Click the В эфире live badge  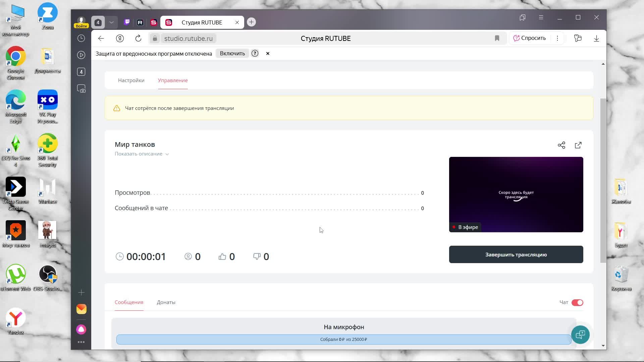(465, 227)
